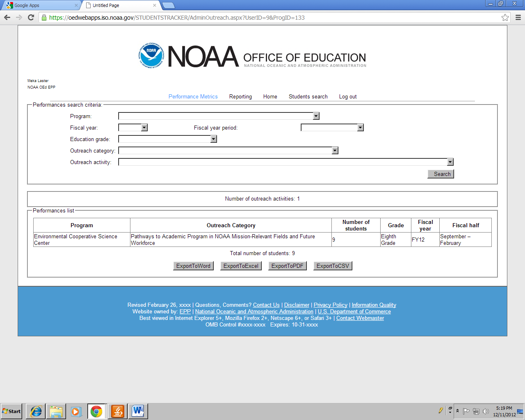Image resolution: width=525 pixels, height=420 pixels.
Task: Expand the Fiscal year period dropdown
Action: pos(360,128)
